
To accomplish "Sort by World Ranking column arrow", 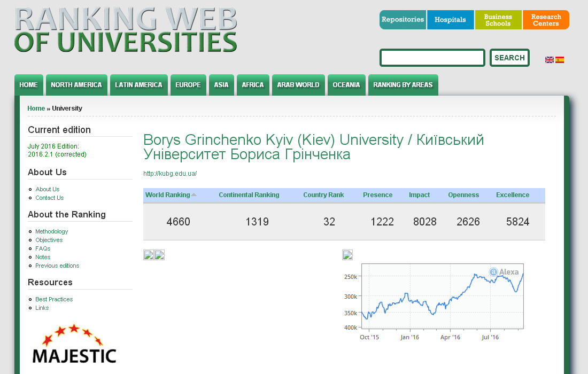I will [194, 195].
